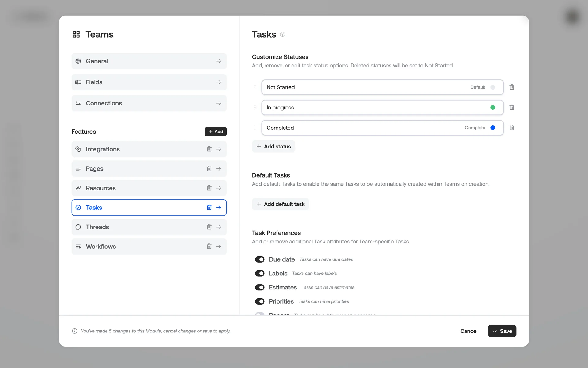
Task: Click the help icon next to Tasks heading
Action: click(282, 34)
